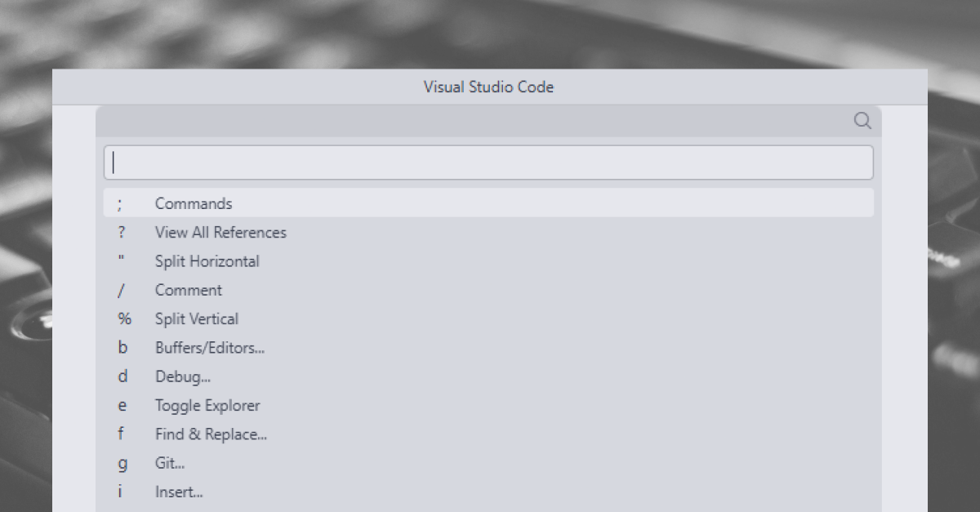The image size is (980, 512).
Task: Open the Insert... submenu entry
Action: (179, 492)
